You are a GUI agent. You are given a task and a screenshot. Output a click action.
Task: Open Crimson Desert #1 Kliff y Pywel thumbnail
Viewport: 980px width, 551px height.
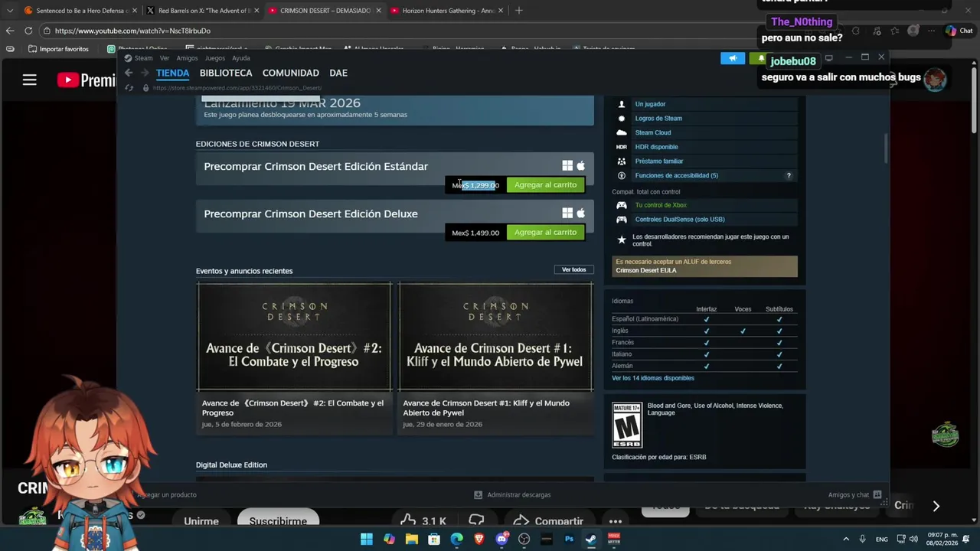pyautogui.click(x=495, y=337)
